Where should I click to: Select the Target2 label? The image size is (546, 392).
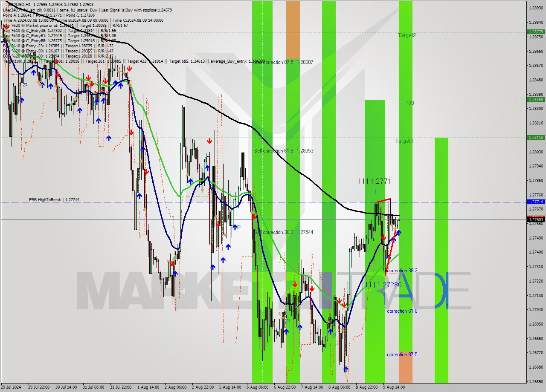click(407, 35)
